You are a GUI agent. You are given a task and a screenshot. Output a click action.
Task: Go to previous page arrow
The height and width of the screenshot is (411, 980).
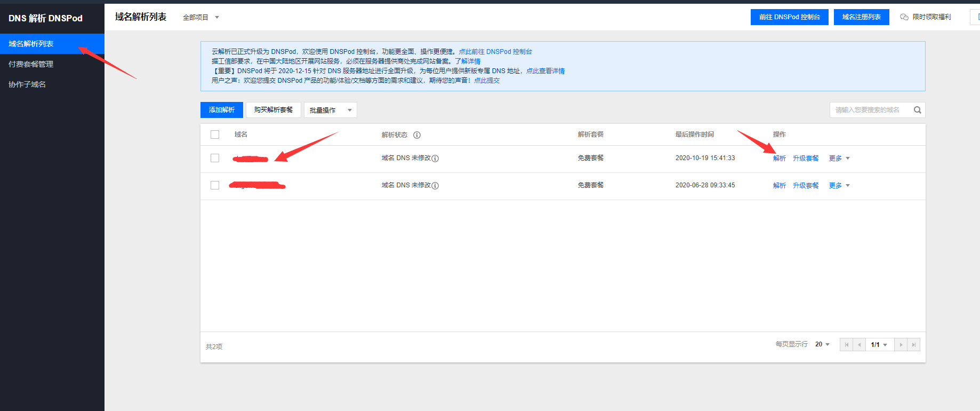[859, 345]
